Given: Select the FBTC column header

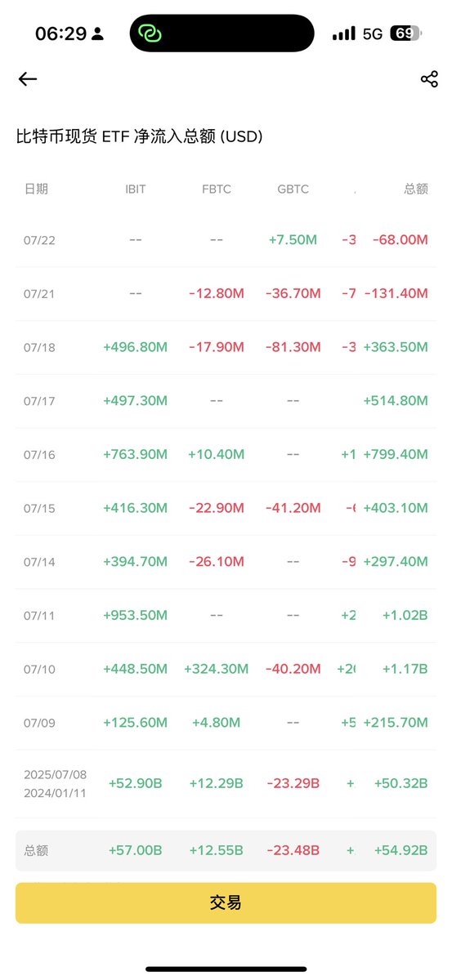Looking at the screenshot, I should (217, 189).
